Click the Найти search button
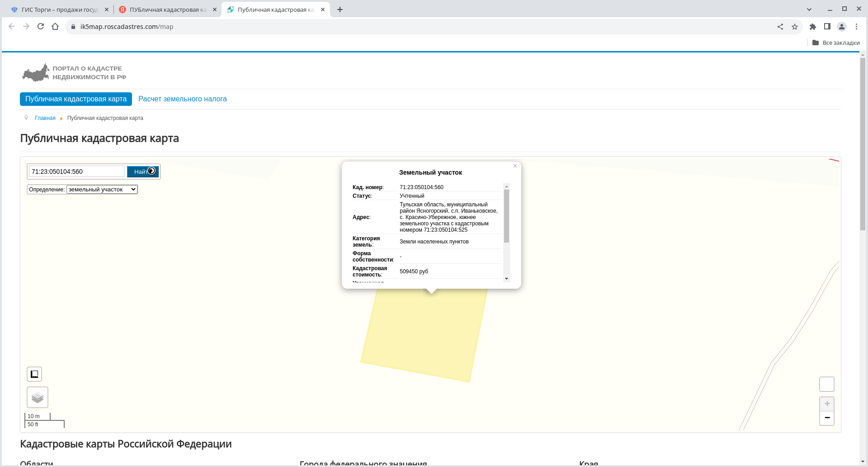This screenshot has width=868, height=467. [x=142, y=172]
